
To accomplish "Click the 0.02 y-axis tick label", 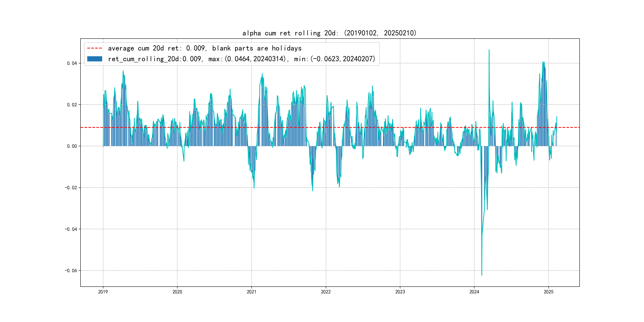I will pyautogui.click(x=72, y=105).
